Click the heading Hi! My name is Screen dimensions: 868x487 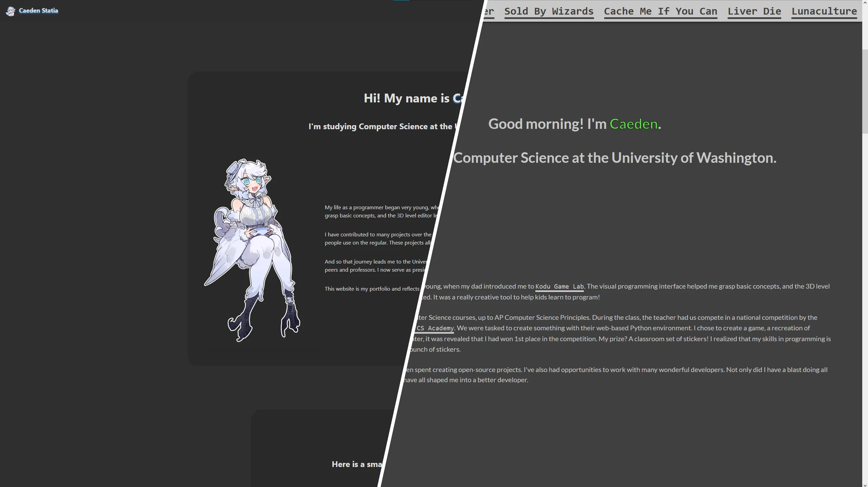[x=407, y=98]
